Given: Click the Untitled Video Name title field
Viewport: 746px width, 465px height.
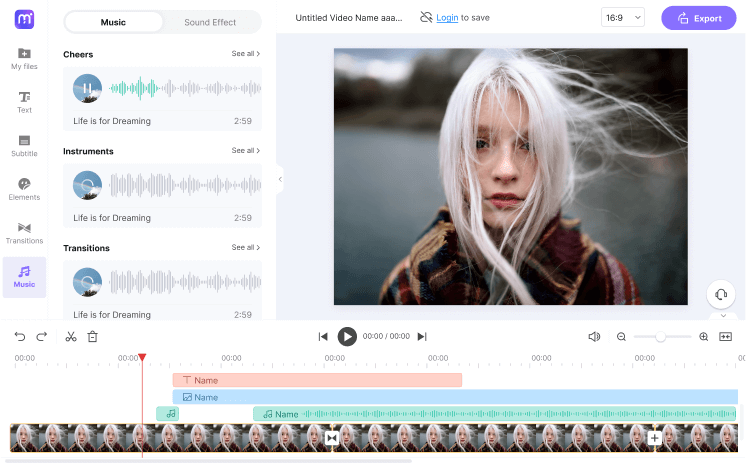Looking at the screenshot, I should [349, 18].
